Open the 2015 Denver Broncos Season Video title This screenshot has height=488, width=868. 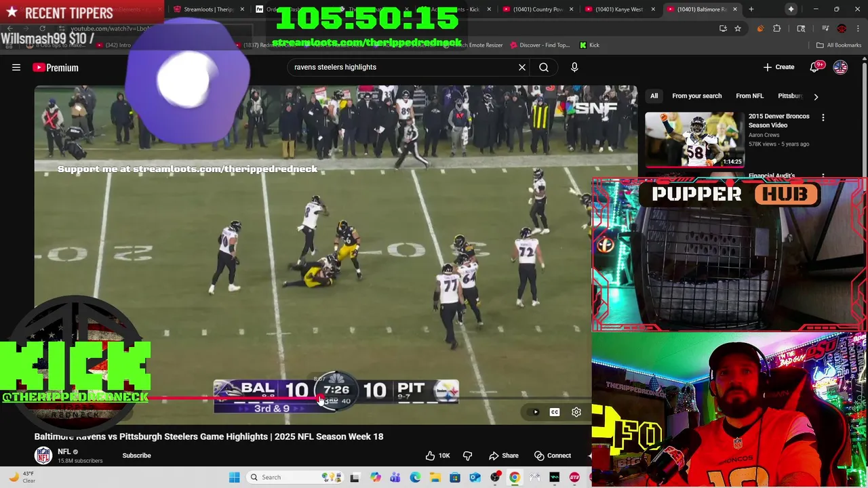coord(779,121)
